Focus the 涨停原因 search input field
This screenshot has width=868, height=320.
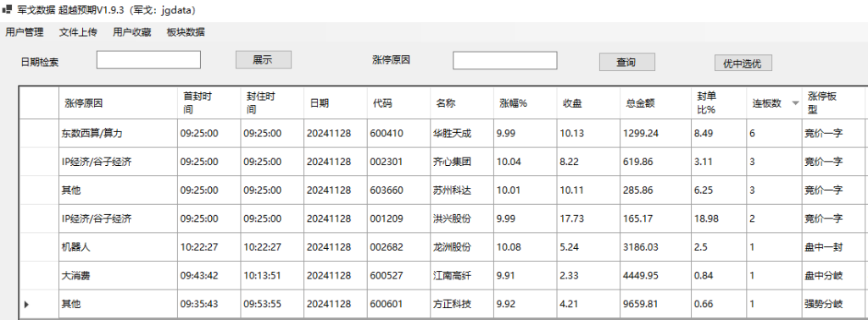click(x=505, y=60)
